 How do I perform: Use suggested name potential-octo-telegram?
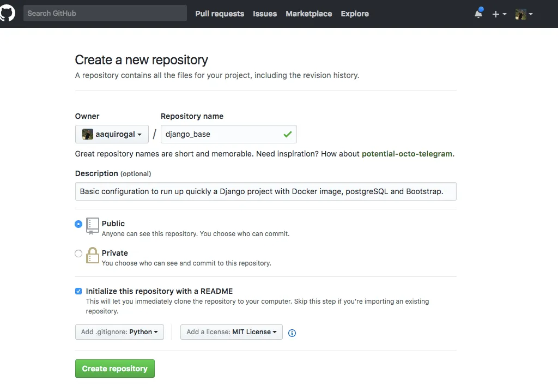[x=407, y=154]
